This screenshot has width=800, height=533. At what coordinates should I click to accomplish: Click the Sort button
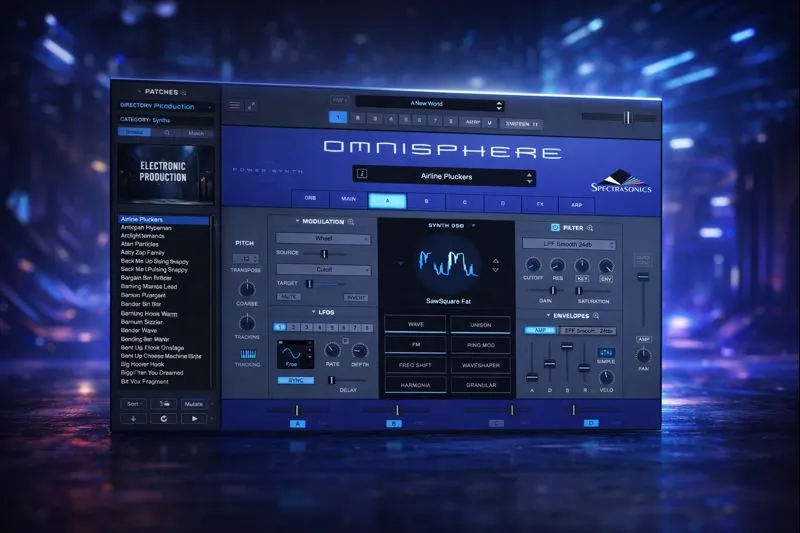pyautogui.click(x=134, y=404)
